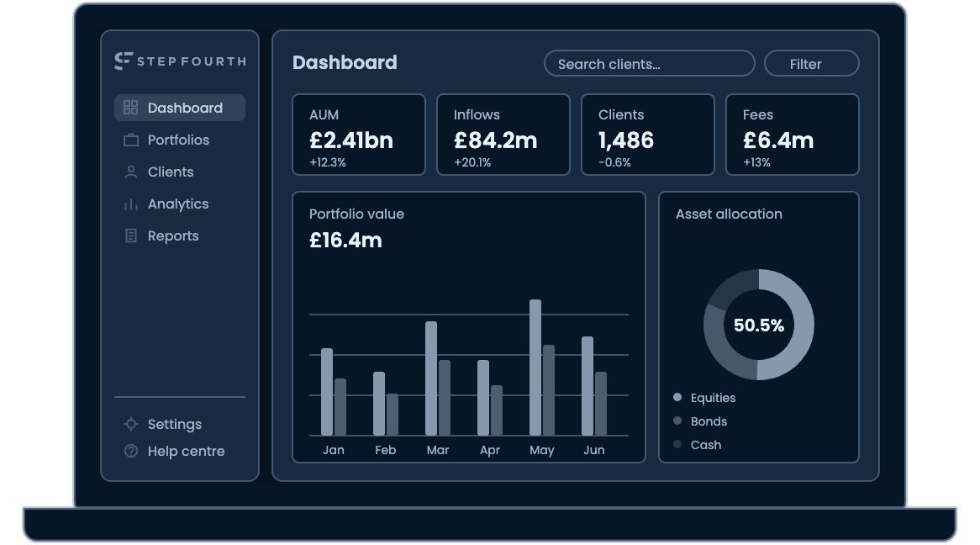Open the Portfolios menu item
This screenshot has height=545, width=980.
coord(179,140)
